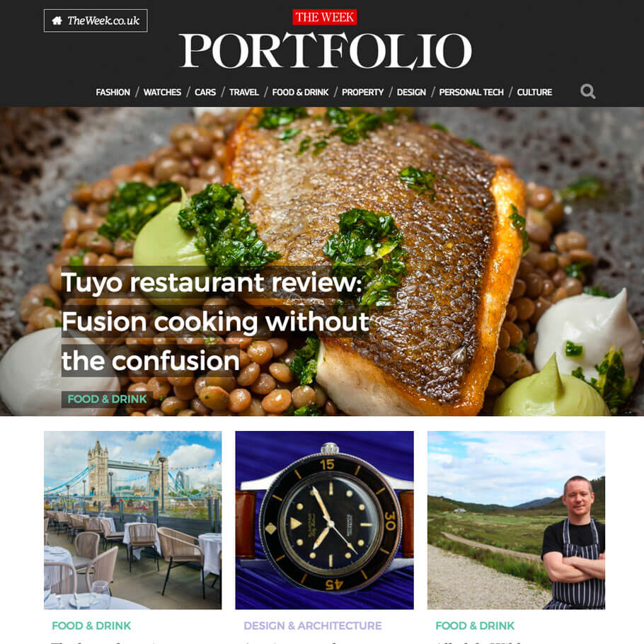Open the Fashion section
Image resolution: width=644 pixels, height=644 pixels.
click(113, 92)
